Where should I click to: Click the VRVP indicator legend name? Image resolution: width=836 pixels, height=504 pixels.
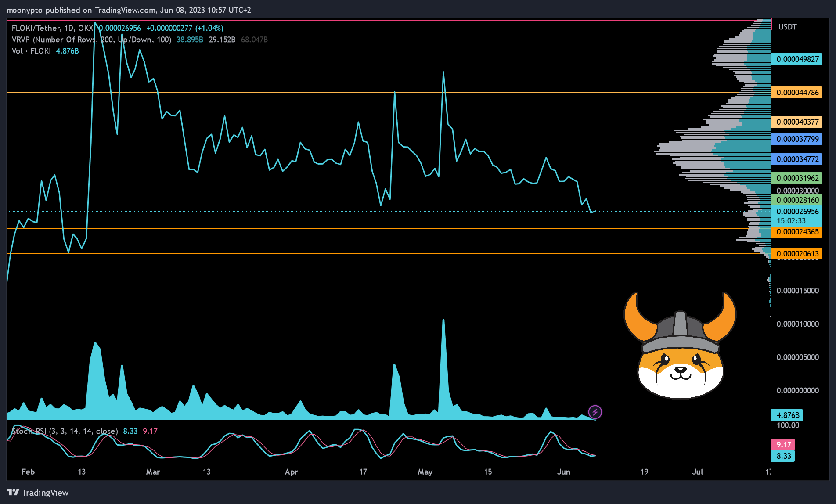tap(91, 40)
